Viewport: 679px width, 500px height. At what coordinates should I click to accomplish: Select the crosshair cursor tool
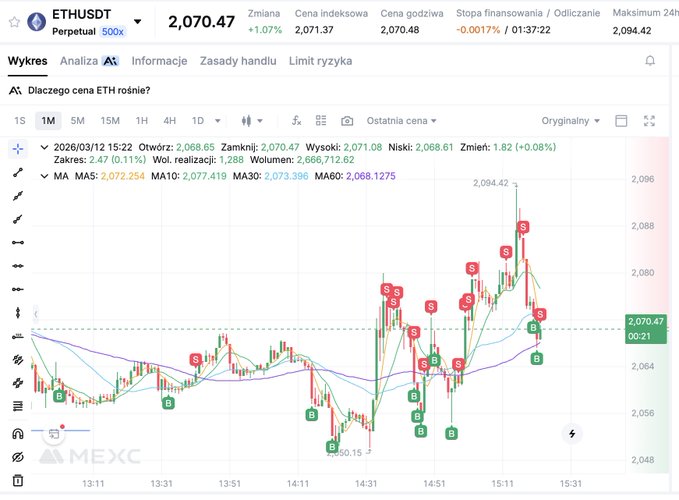[17, 148]
